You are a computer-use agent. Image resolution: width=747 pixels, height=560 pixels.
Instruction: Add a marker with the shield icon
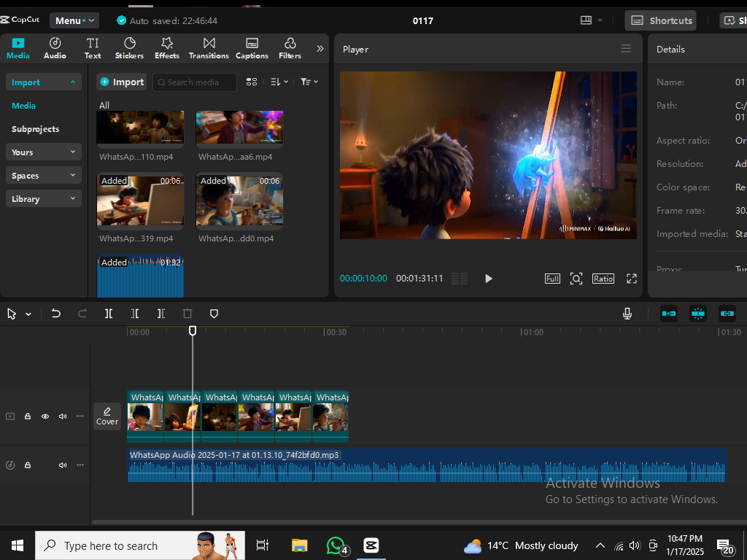214,314
